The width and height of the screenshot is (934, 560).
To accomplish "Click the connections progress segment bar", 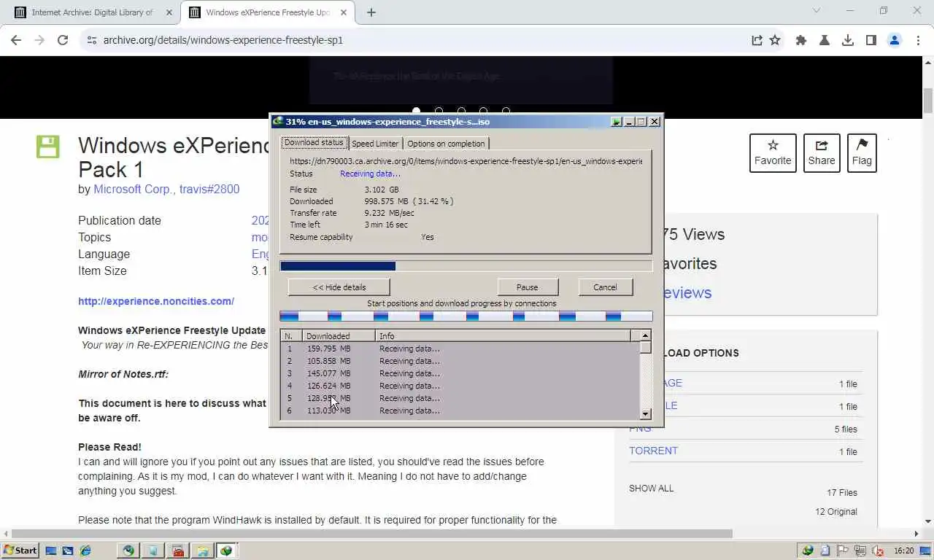I will point(466,316).
